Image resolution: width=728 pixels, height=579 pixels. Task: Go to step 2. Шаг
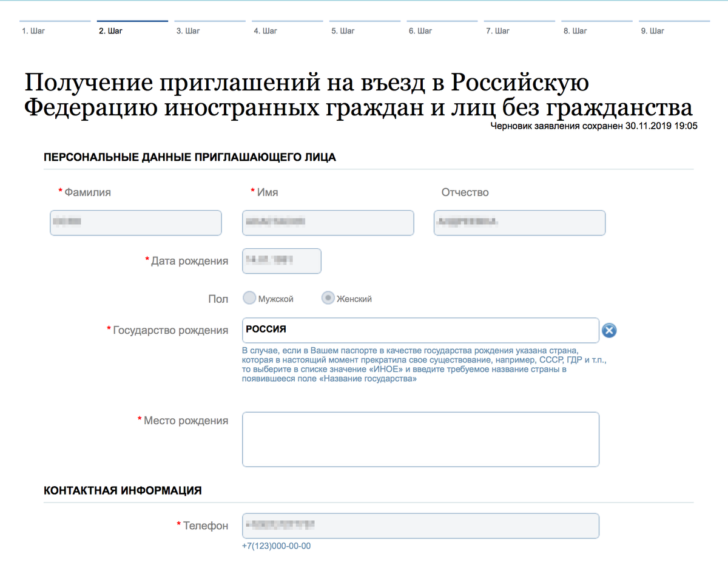tap(132, 27)
